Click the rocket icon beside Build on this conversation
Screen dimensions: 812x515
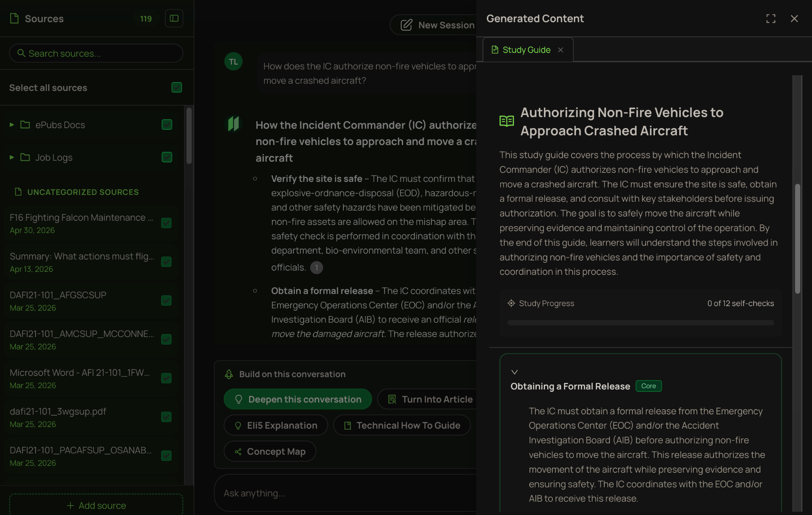229,374
